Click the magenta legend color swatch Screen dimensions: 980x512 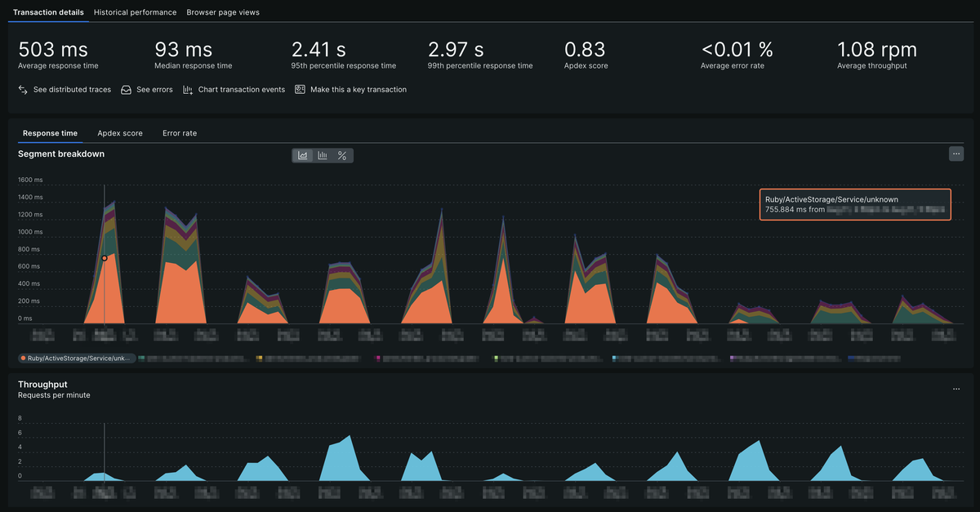coord(378,358)
